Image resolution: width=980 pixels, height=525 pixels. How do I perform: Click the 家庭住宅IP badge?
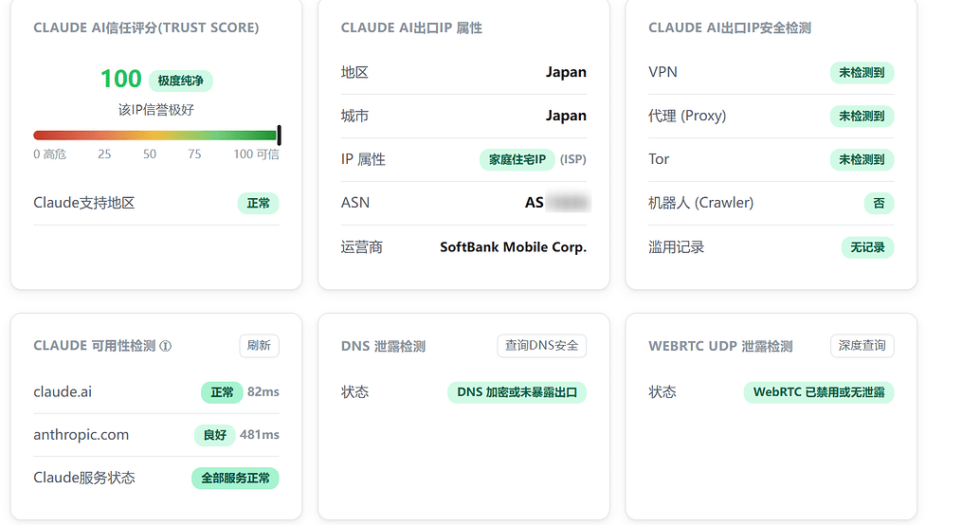coord(517,159)
